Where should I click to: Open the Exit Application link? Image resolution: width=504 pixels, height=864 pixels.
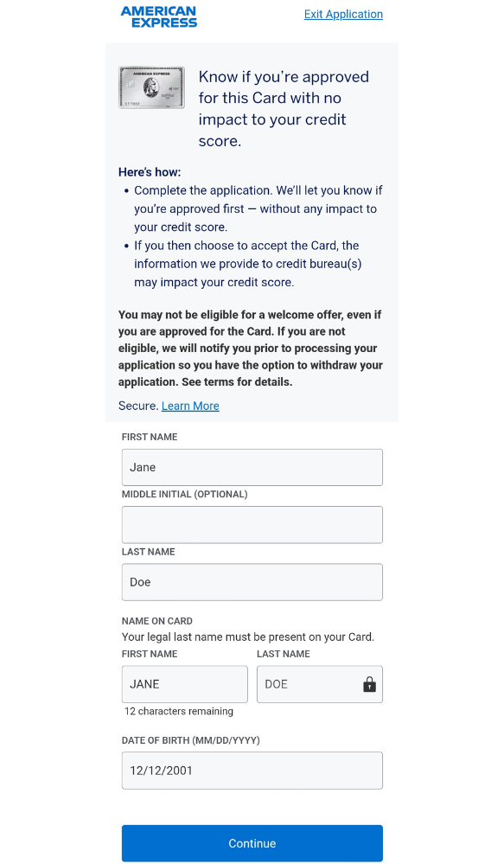pos(343,14)
